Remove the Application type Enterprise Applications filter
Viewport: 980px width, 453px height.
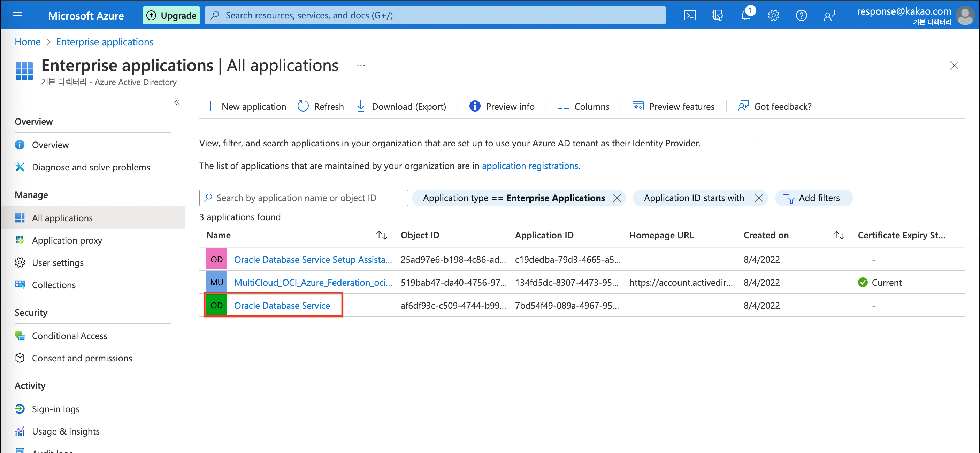click(x=618, y=198)
